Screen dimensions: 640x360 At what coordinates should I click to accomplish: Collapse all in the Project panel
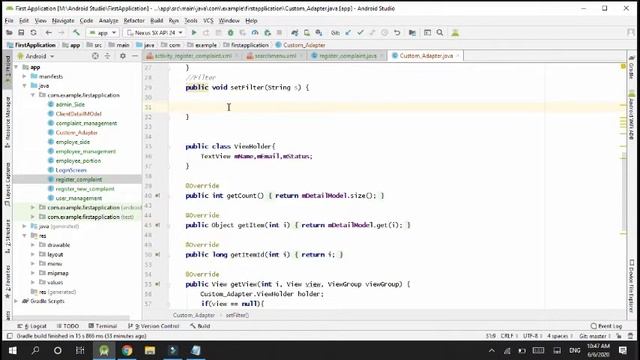[107, 56]
